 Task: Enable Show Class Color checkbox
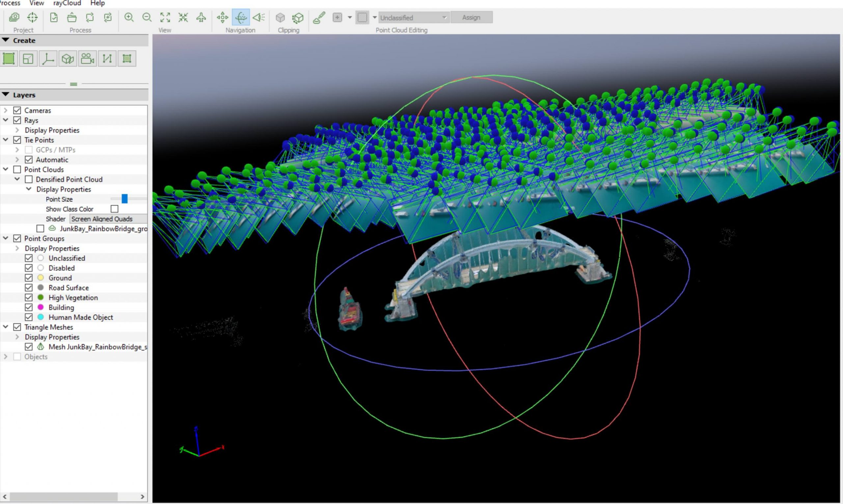pos(115,209)
